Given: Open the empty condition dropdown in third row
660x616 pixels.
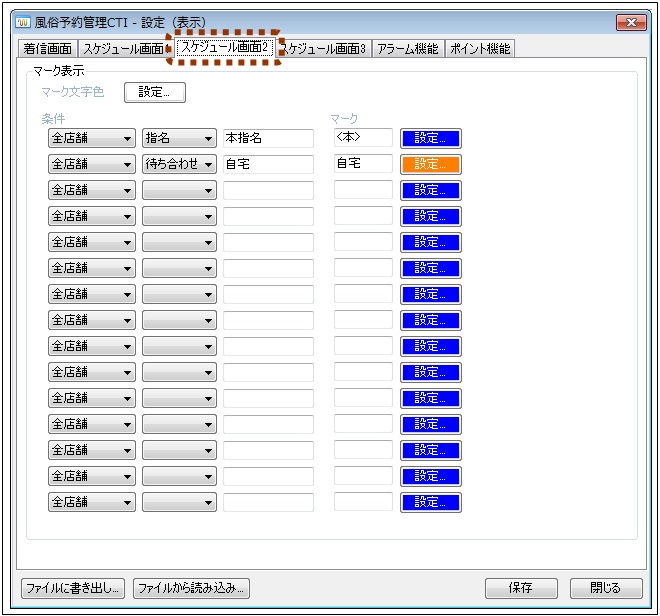Looking at the screenshot, I should 179,190.
